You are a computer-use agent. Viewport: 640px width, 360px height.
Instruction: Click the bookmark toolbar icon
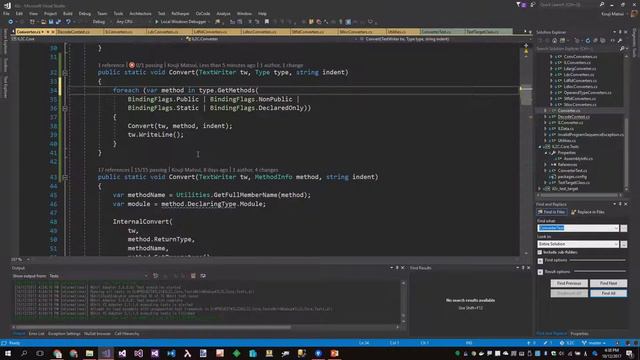click(267, 22)
